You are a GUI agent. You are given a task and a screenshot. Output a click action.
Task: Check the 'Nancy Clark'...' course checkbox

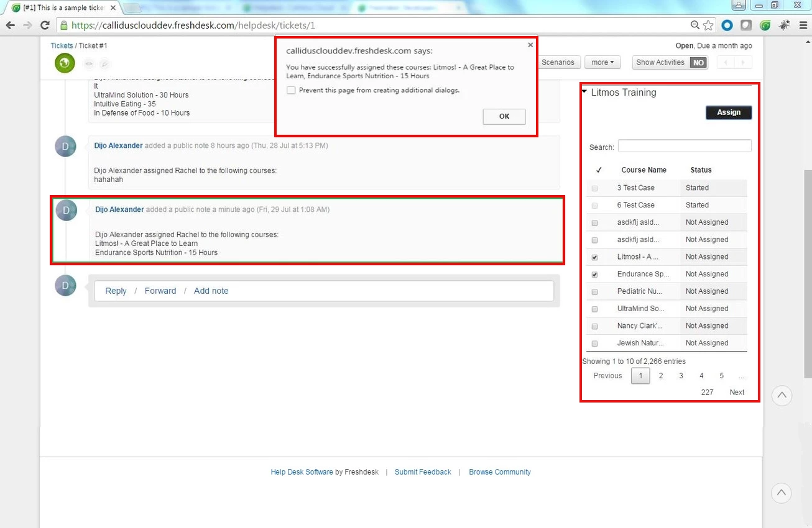[x=594, y=326]
